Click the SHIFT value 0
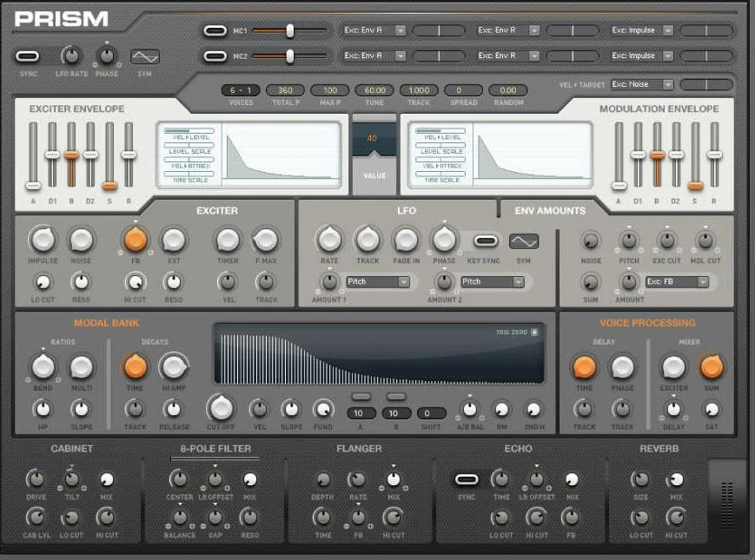The height and width of the screenshot is (560, 755). point(431,413)
